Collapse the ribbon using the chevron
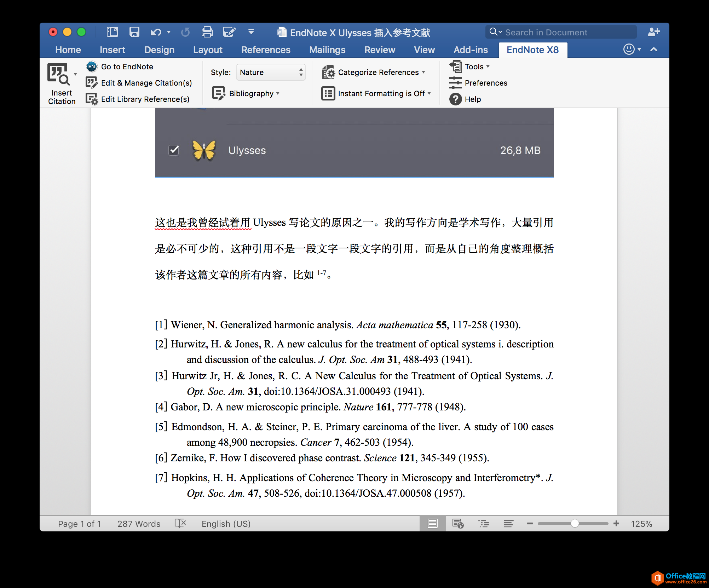The height and width of the screenshot is (588, 709). click(654, 50)
